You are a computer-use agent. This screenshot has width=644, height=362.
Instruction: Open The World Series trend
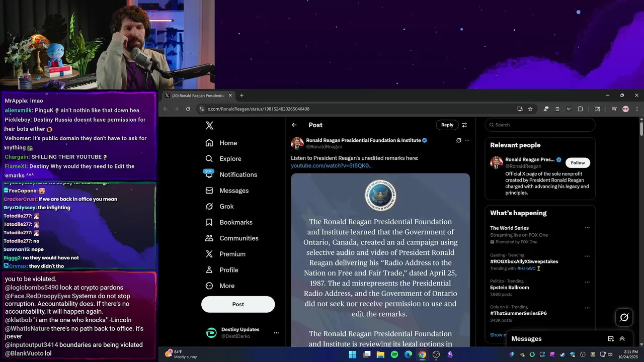click(509, 228)
